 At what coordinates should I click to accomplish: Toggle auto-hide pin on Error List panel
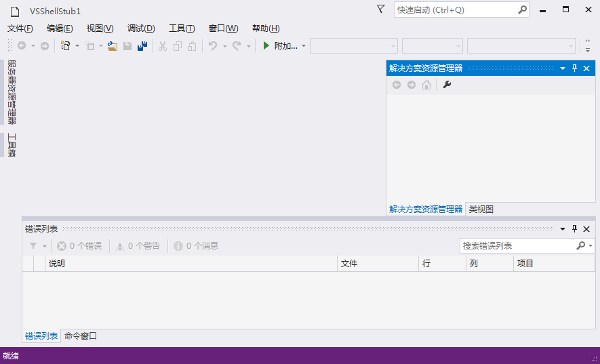(x=574, y=228)
